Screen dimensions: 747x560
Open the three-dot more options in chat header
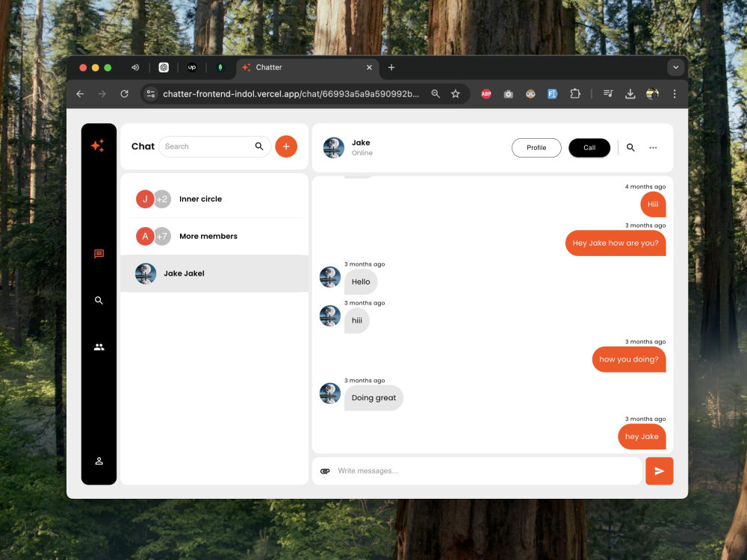click(x=653, y=148)
